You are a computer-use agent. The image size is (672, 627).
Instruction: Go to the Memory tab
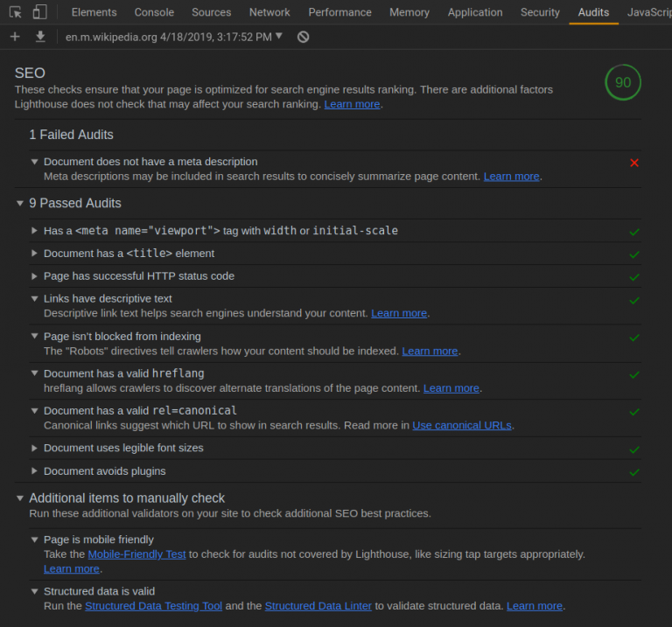click(x=409, y=12)
